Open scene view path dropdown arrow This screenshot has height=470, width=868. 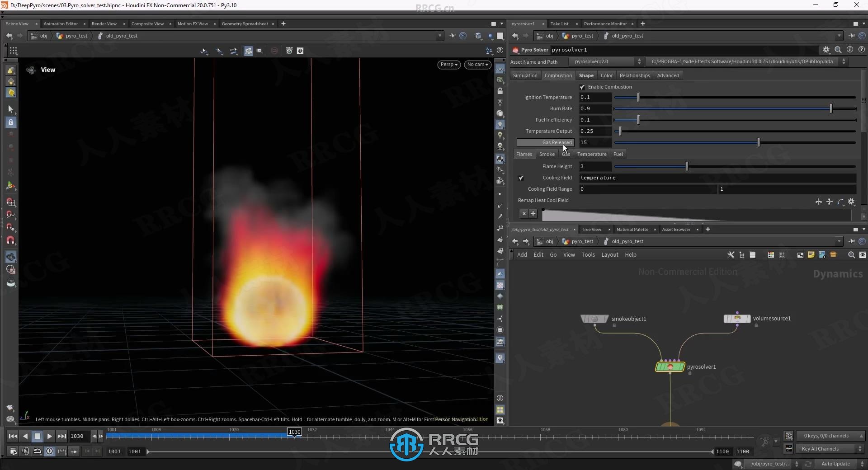440,36
